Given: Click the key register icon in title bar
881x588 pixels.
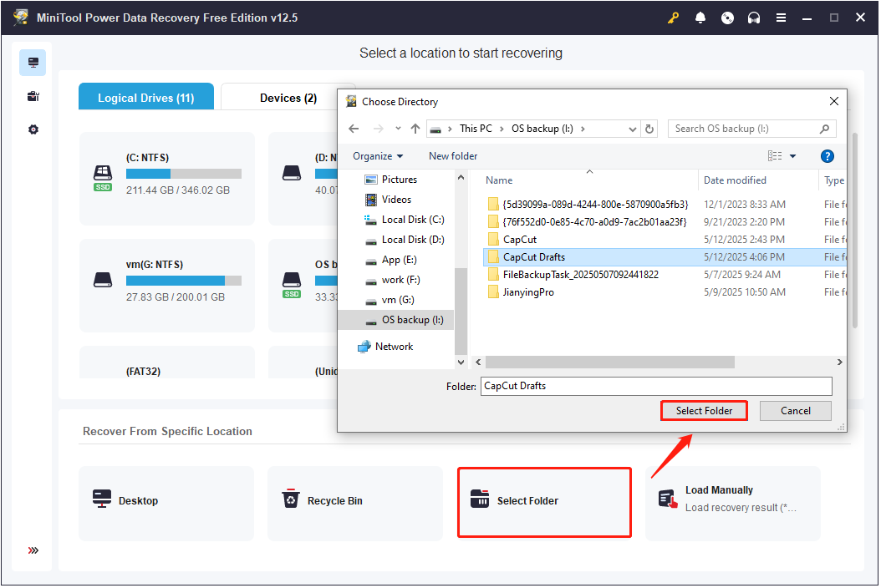Looking at the screenshot, I should pos(674,18).
